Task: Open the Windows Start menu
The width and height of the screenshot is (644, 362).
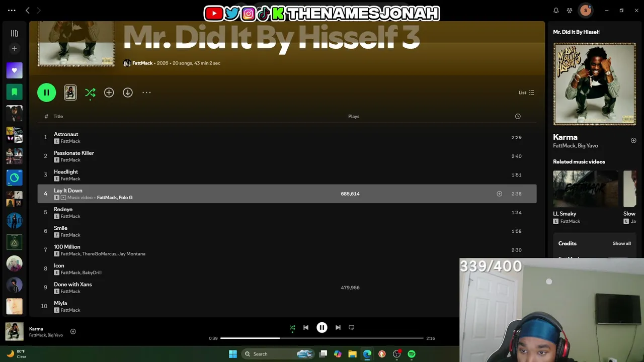Action: (233, 354)
